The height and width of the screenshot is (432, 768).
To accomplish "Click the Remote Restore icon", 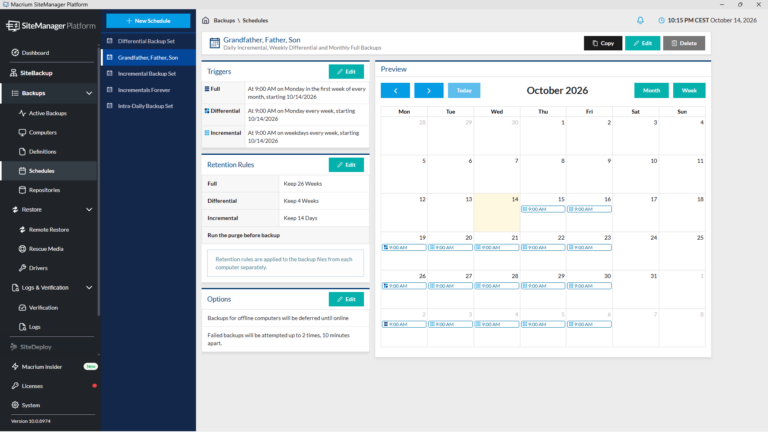I will click(22, 230).
